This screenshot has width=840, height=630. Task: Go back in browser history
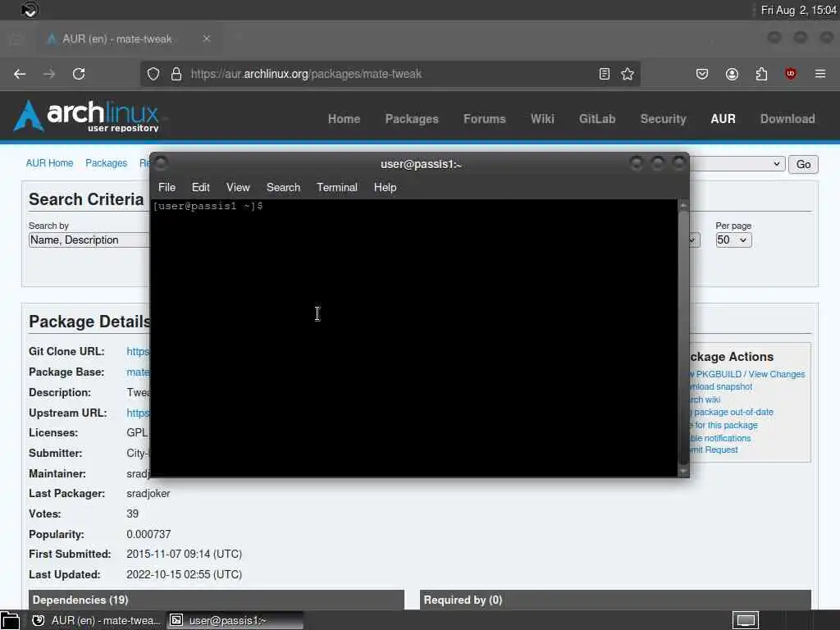[x=20, y=74]
